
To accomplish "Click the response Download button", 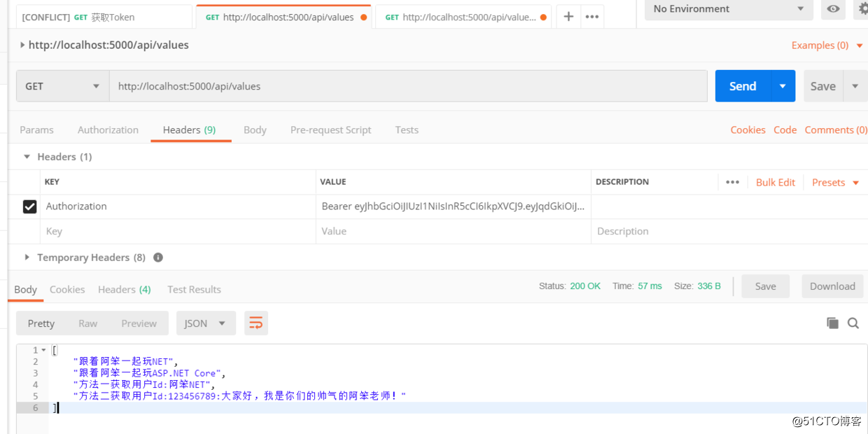I will (x=832, y=286).
